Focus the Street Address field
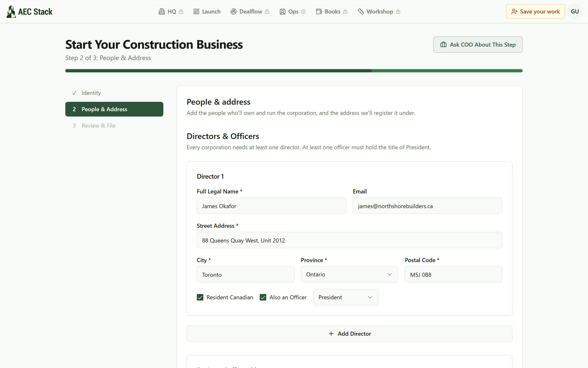The width and height of the screenshot is (588, 368). coord(349,240)
